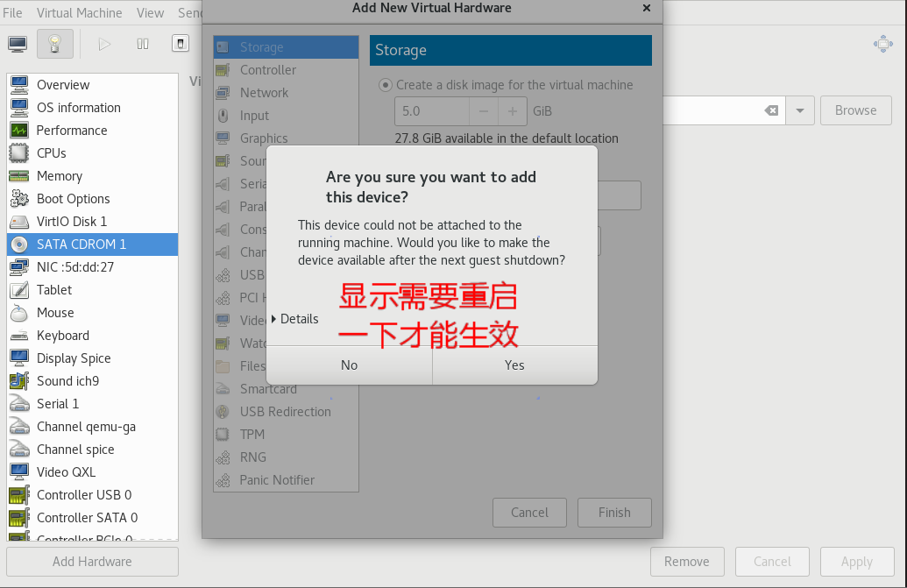Toggle the lightbulb hardware details view
Screen dimensions: 907x588
tap(55, 44)
